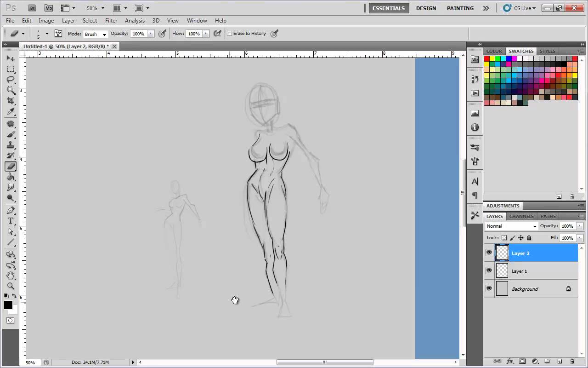
Task: Open the Mode dropdown in the options bar
Action: pyautogui.click(x=95, y=34)
